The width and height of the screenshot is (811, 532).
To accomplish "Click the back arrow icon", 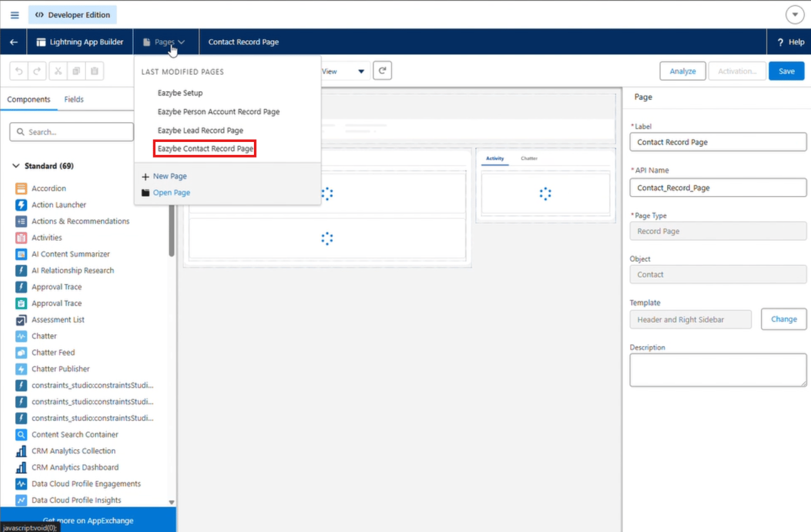I will coord(13,42).
